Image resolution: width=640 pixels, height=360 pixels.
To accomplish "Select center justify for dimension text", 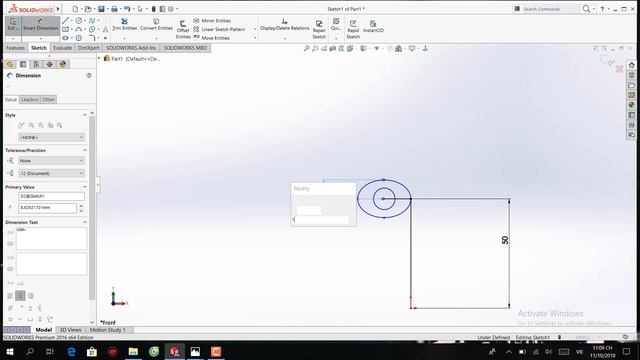I will (x=20, y=296).
